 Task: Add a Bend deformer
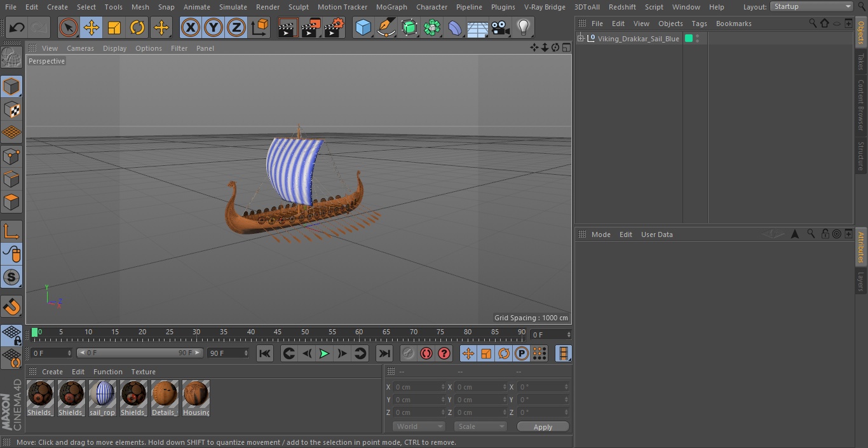[455, 27]
